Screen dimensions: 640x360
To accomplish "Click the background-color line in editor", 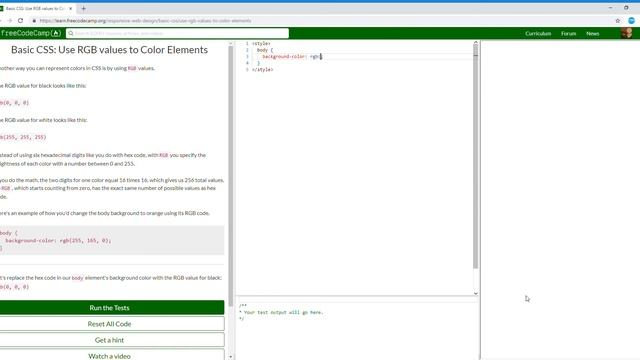I will tap(292, 56).
